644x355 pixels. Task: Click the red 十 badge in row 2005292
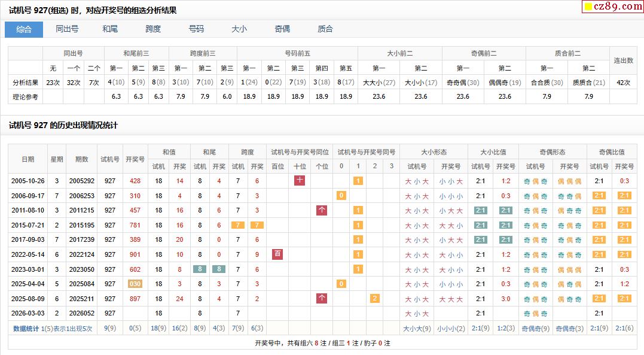pos(300,181)
